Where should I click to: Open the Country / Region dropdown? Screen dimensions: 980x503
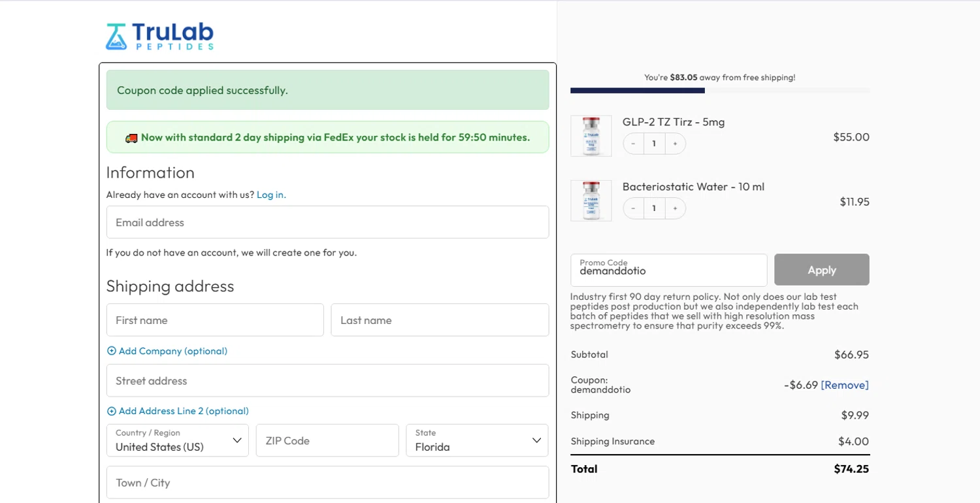pyautogui.click(x=178, y=440)
